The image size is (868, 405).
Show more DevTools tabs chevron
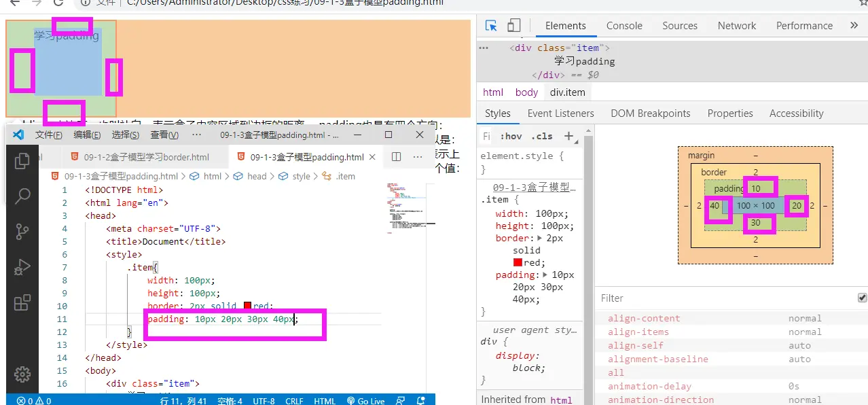pyautogui.click(x=854, y=26)
